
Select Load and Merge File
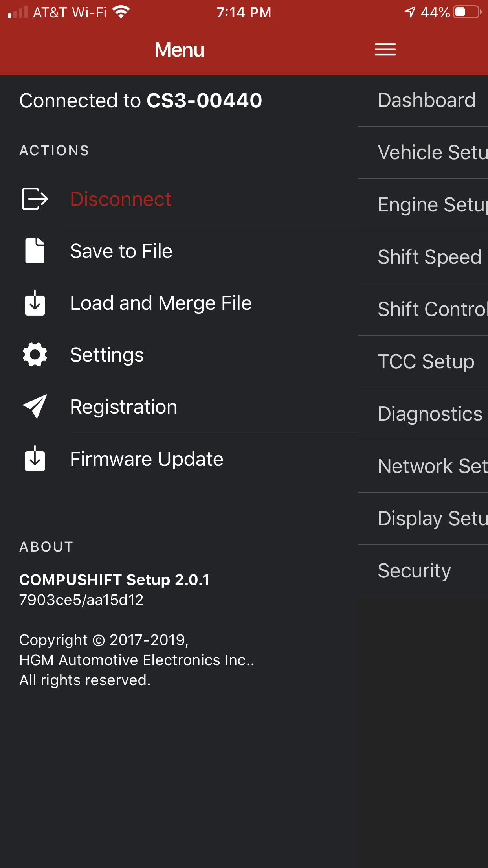(161, 303)
